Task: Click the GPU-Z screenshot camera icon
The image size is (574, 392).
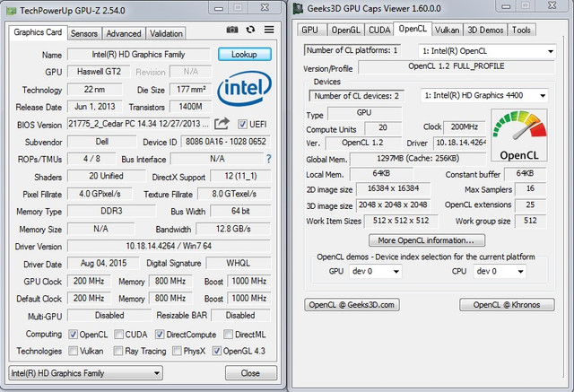Action: (x=232, y=30)
